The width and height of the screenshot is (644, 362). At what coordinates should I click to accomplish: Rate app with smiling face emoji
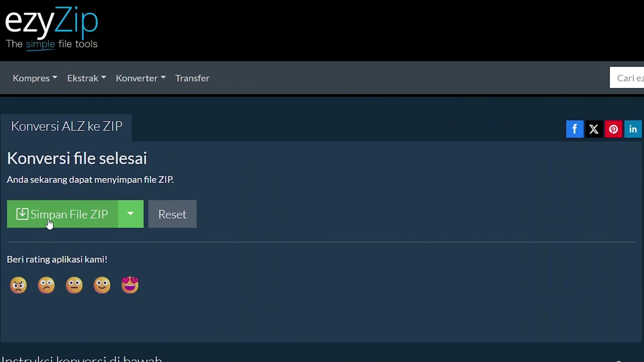click(102, 285)
